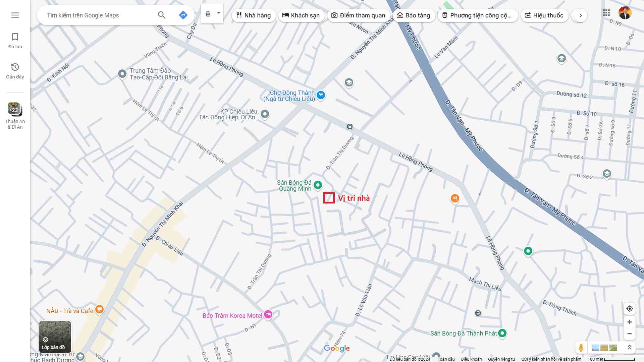Select the Khách sạn hotels chip
Screen dimensions: 644x362
pos(301,15)
